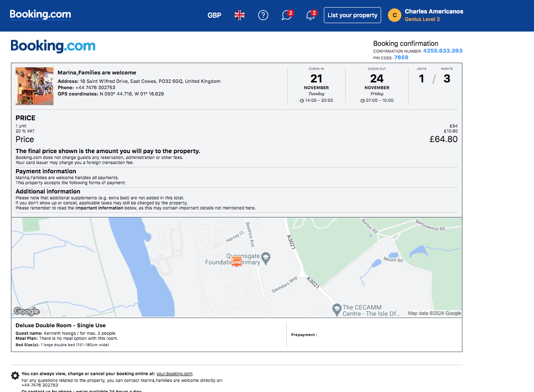Image resolution: width=534 pixels, height=392 pixels.
Task: Click the Booking.com logo in header
Action: click(40, 15)
